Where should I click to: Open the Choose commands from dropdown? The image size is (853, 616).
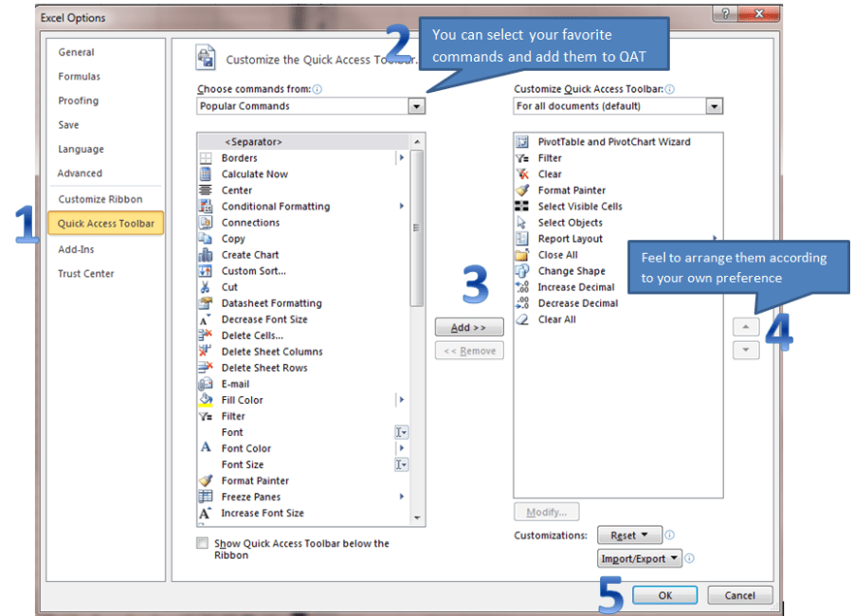pos(416,107)
